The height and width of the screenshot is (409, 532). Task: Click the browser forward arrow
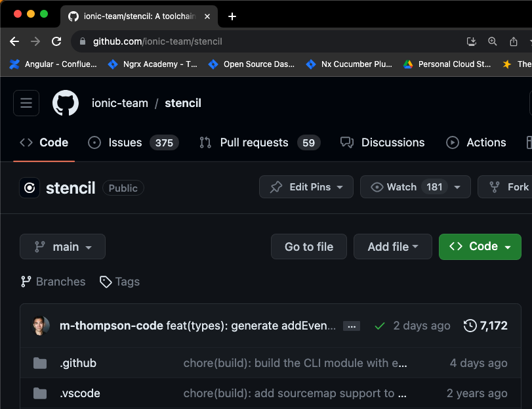point(35,41)
